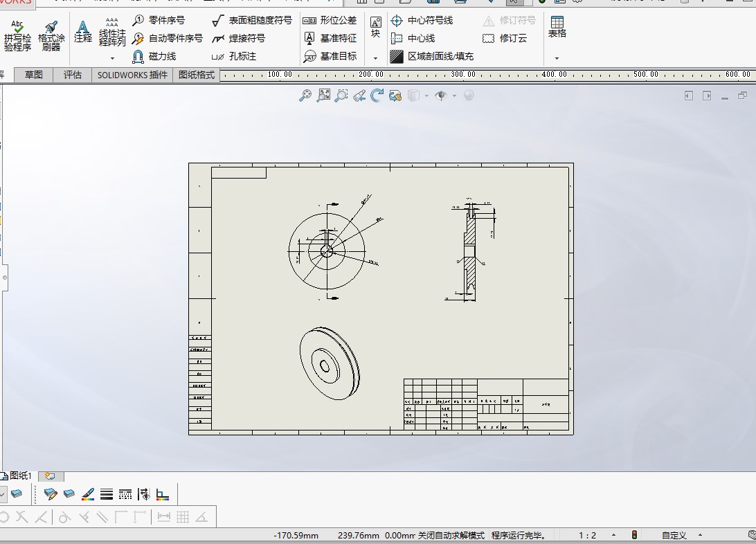Toggle the hide/show items eye icon
The height and width of the screenshot is (544, 756).
pos(441,96)
